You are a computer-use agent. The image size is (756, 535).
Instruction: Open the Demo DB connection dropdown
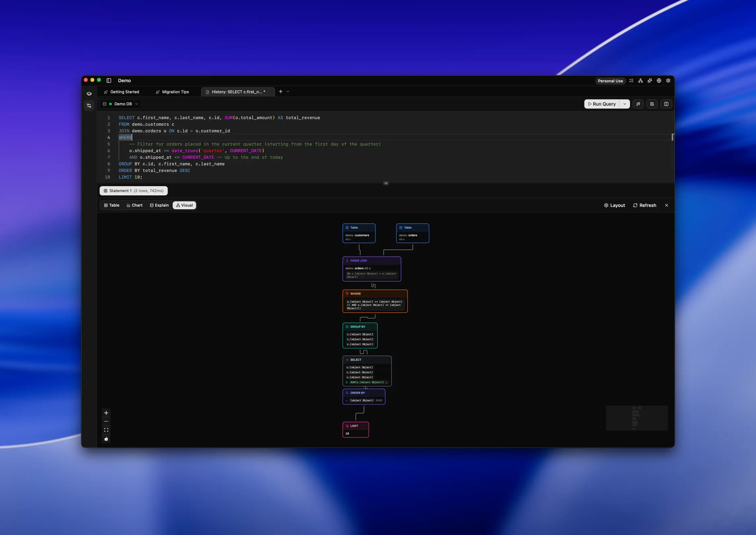click(x=121, y=104)
